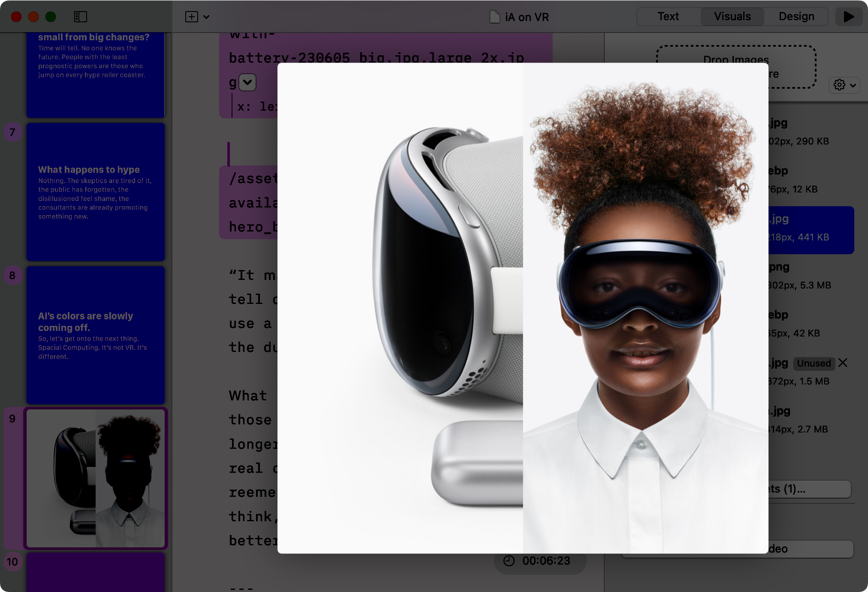Viewport: 868px width, 592px height.
Task: Click the clock icon beside the 00:06:23 duration
Action: tap(508, 560)
